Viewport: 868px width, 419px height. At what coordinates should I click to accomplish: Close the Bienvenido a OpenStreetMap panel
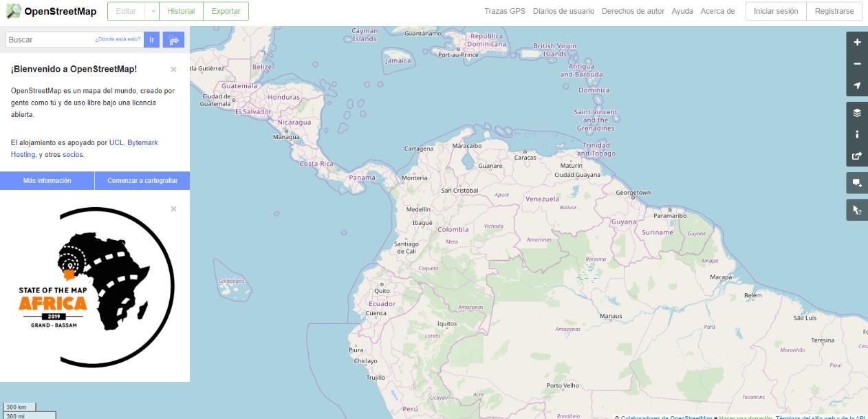(173, 69)
